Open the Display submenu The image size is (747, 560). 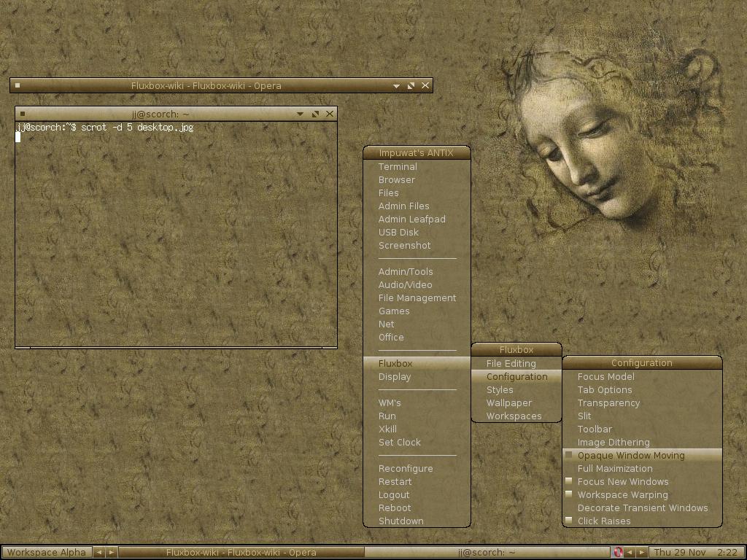417,377
